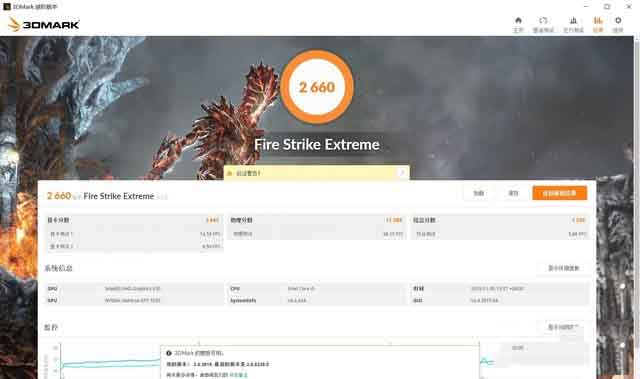Viewport: 640px width, 379px height.
Task: Click the 3DMark title bar app icon
Action: coord(7,7)
